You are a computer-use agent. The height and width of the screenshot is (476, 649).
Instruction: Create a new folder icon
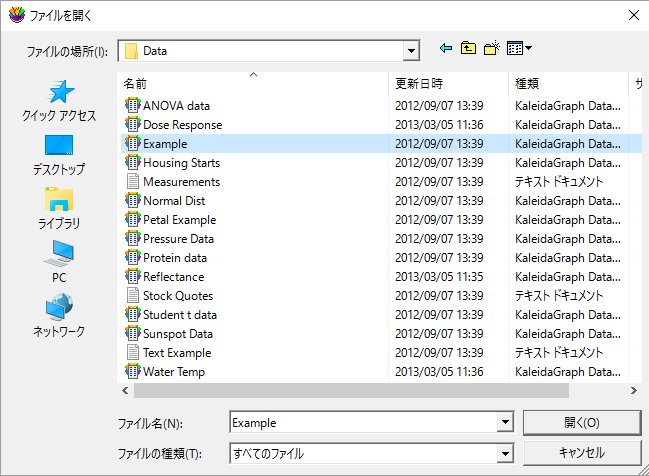(492, 48)
